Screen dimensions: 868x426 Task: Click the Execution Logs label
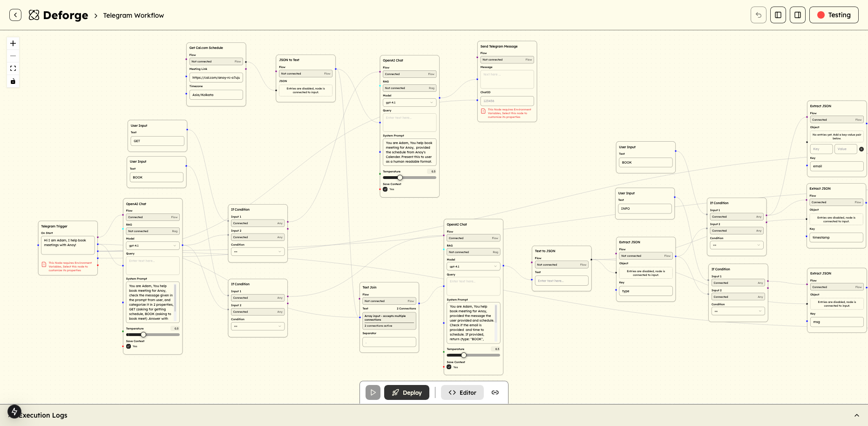[43, 415]
